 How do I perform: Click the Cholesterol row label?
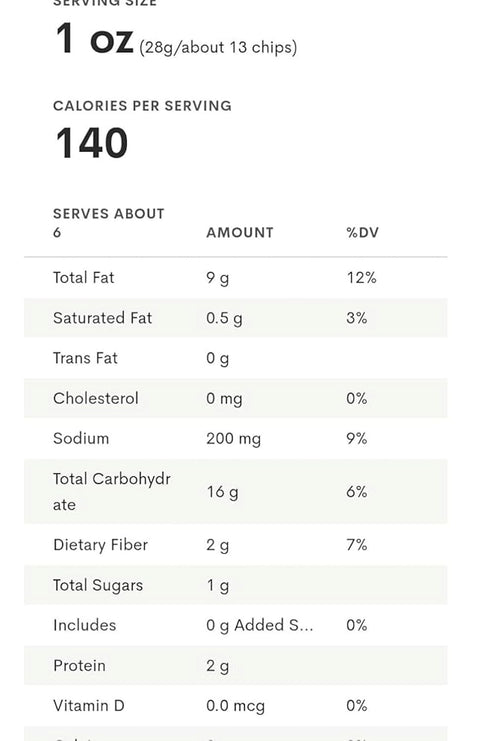point(96,398)
